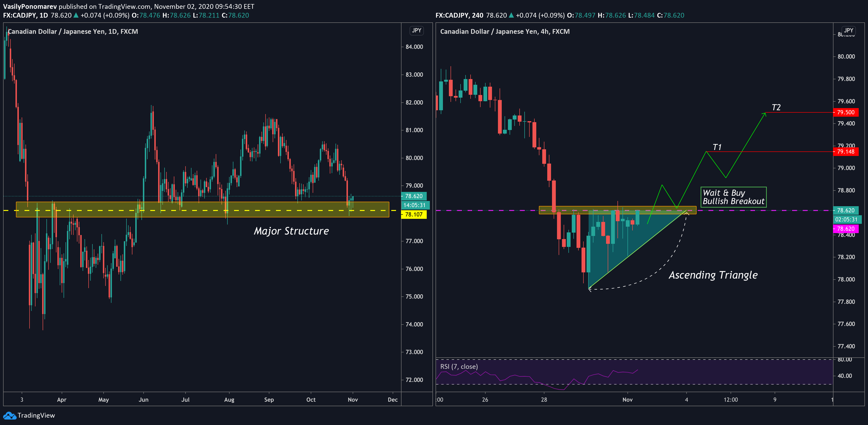
Task: Click the TradingView cloud logo icon
Action: click(10, 415)
